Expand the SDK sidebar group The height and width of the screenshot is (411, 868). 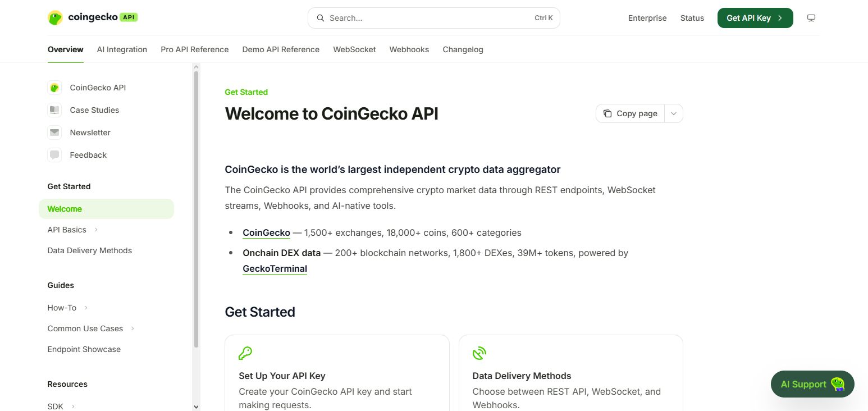click(x=73, y=407)
